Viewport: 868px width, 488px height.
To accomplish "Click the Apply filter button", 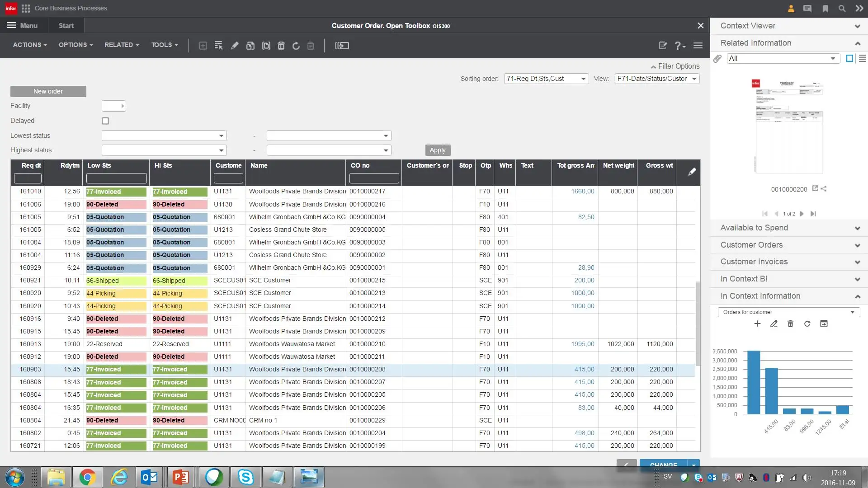I will click(x=438, y=150).
